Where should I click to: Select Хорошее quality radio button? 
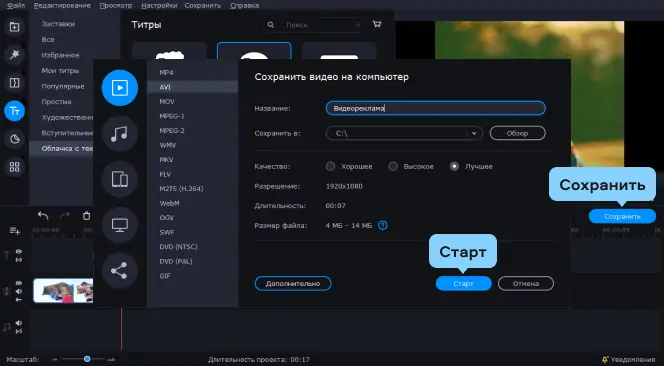(330, 166)
